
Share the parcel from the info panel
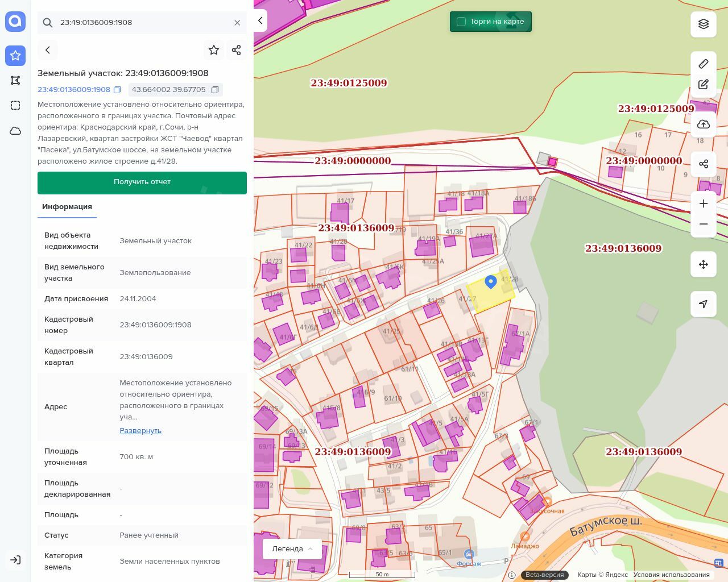click(x=237, y=50)
